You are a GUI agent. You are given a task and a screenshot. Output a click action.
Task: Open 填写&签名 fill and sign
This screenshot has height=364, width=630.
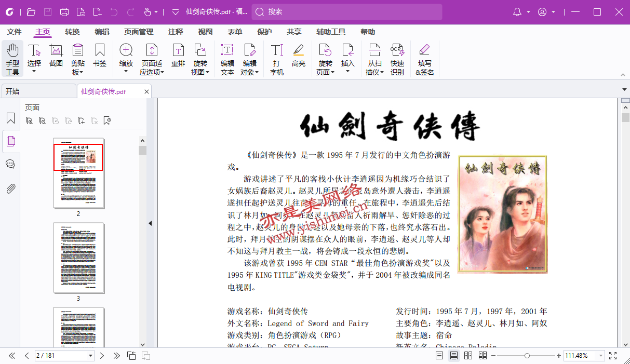click(425, 59)
